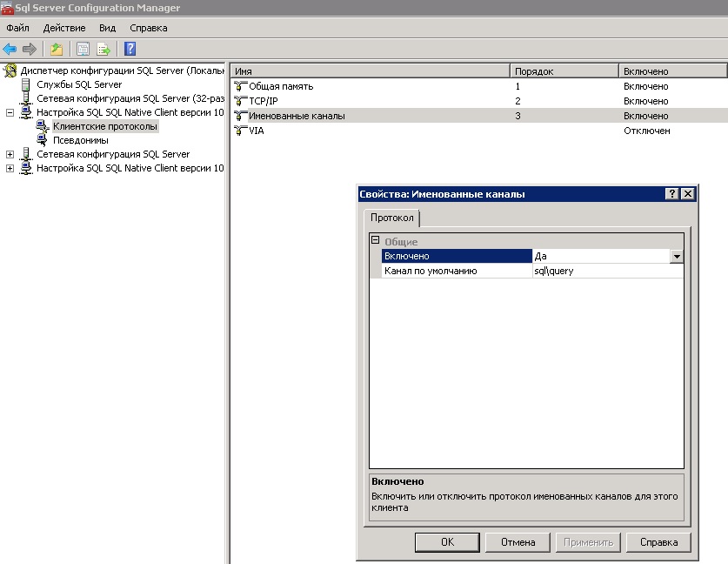Close the Свойства: Именованные каналы dialog
Screen dimensions: 728x564
pyautogui.click(x=688, y=194)
